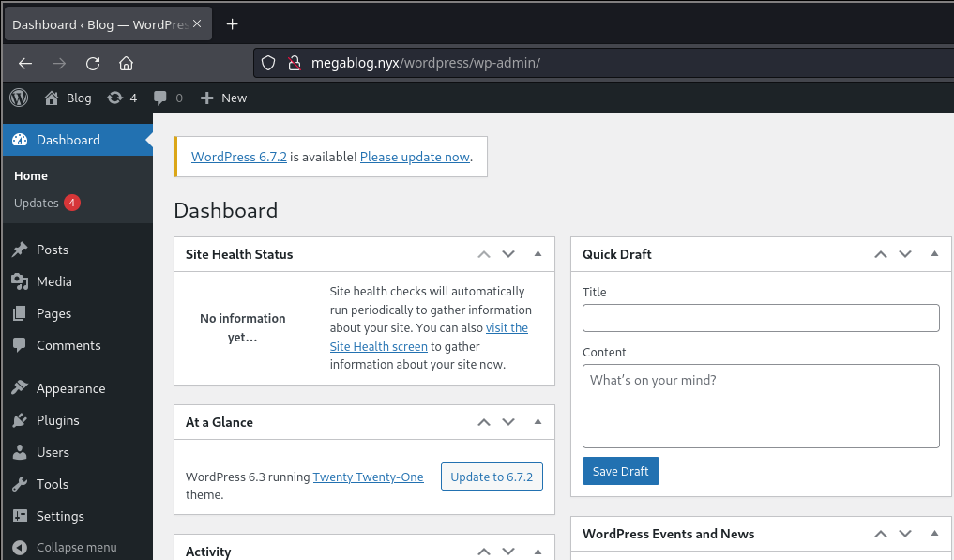954x560 pixels.
Task: Open Appearance settings in sidebar
Action: pyautogui.click(x=70, y=388)
